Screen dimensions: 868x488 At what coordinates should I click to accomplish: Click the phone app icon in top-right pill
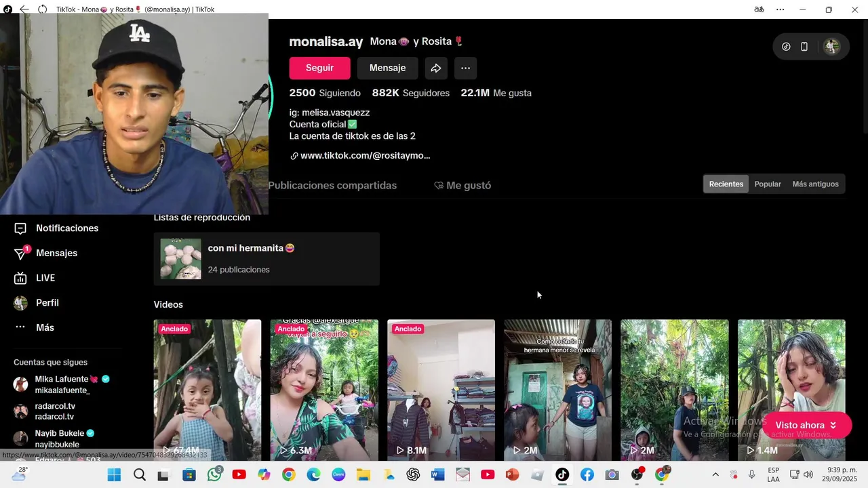[804, 47]
